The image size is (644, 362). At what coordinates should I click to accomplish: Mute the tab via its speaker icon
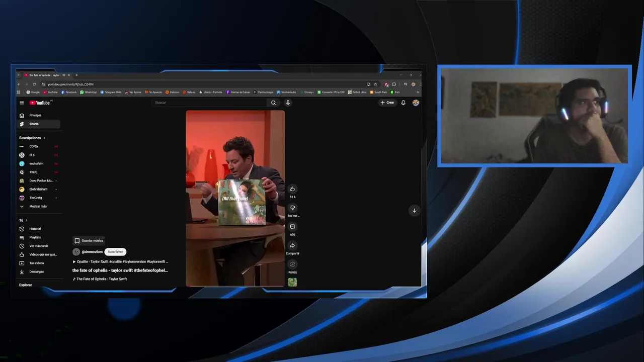[64, 75]
